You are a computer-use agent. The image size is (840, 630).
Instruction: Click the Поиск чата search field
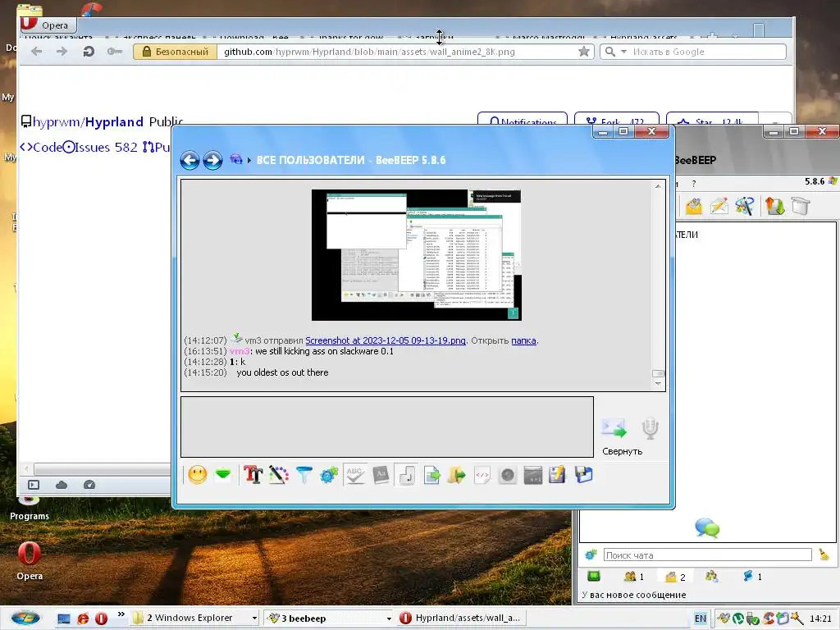pos(708,555)
